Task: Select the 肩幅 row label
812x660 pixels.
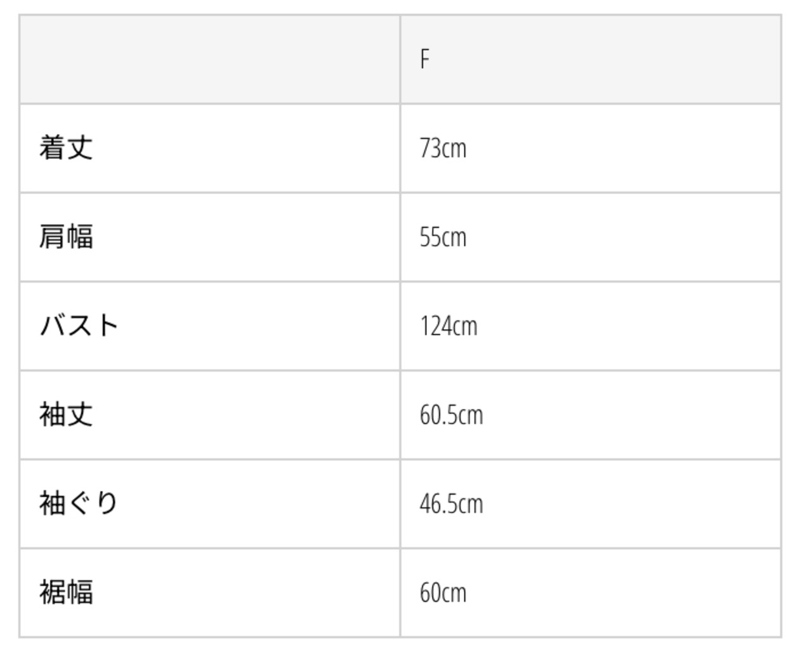Action: (x=66, y=236)
